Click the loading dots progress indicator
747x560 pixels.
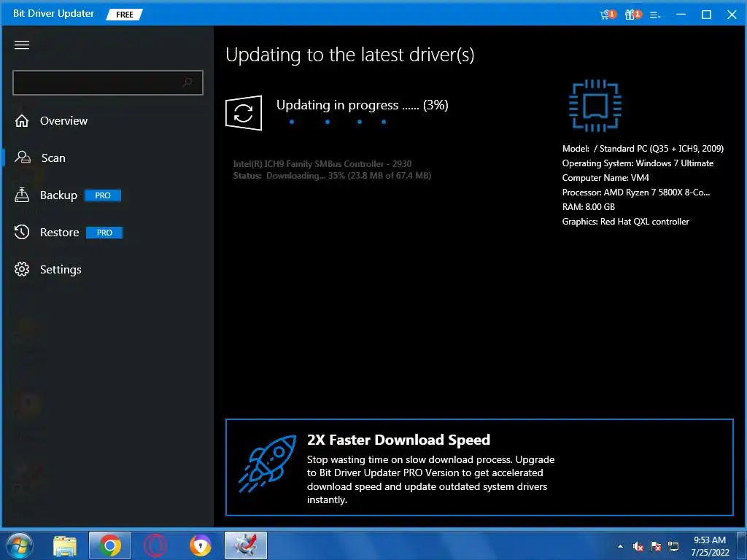pyautogui.click(x=337, y=122)
